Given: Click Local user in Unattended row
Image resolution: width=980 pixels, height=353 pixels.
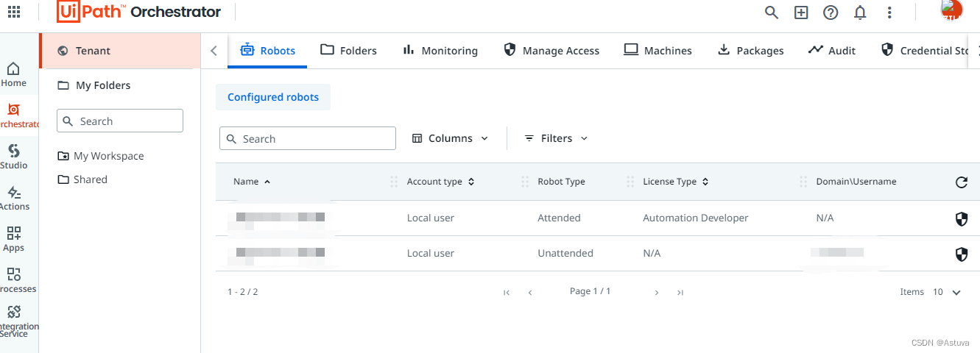Looking at the screenshot, I should pyautogui.click(x=431, y=253).
